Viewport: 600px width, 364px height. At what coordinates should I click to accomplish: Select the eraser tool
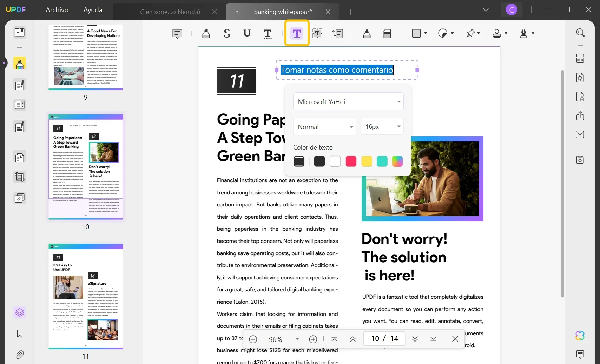(x=387, y=34)
